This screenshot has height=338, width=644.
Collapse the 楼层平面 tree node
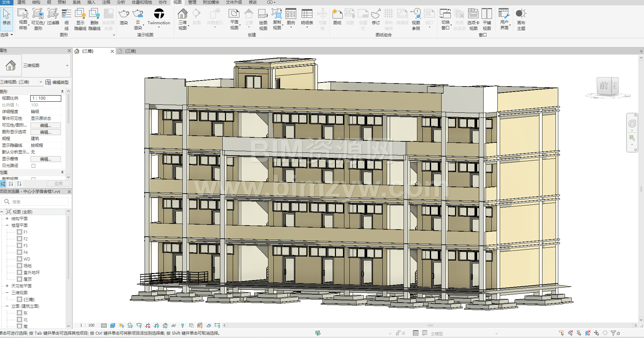(7, 225)
